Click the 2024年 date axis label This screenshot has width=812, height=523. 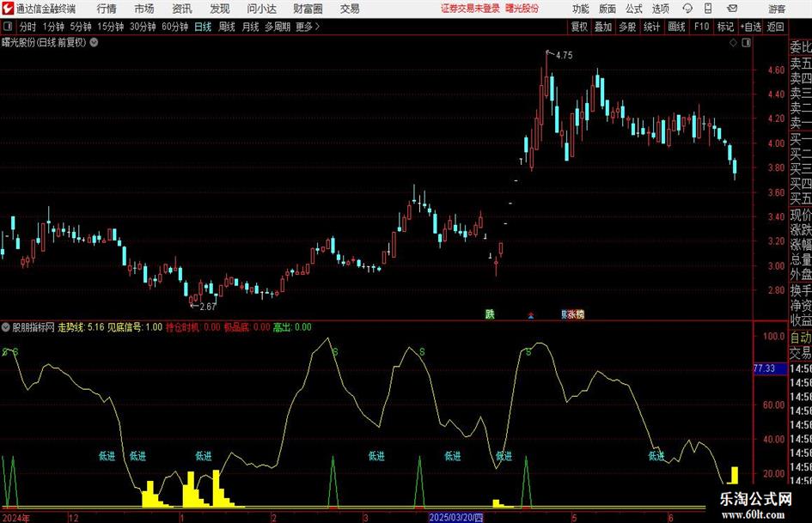[x=16, y=517]
